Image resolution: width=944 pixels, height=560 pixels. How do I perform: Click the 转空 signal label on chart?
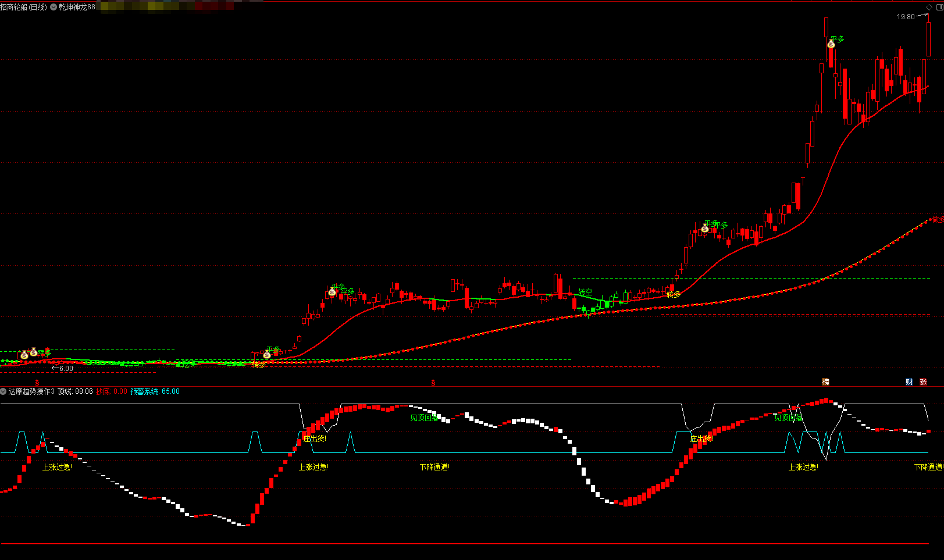[x=585, y=292]
